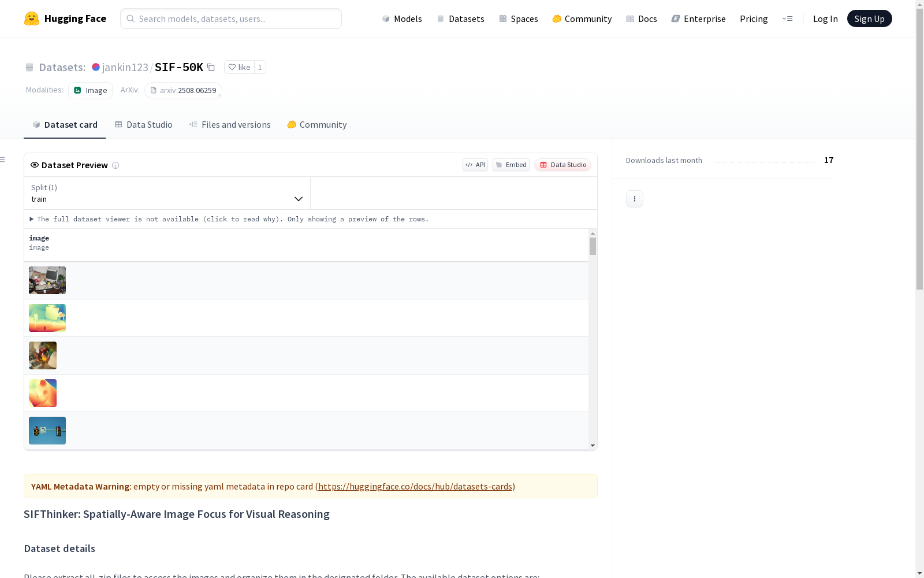Open Community in top navigation
Screen dimensions: 924x578
[582, 18]
